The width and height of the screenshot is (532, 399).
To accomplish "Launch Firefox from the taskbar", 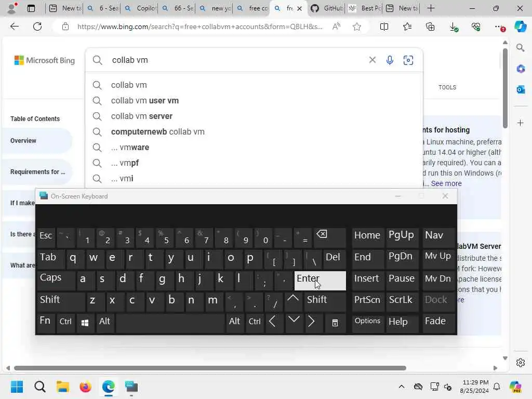I will pyautogui.click(x=86, y=387).
